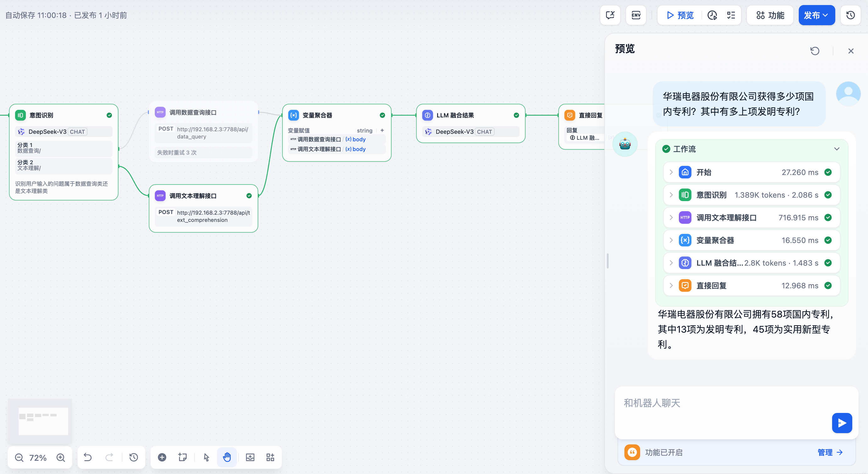Collapse the 工作流 section
868x474 pixels.
click(x=837, y=149)
